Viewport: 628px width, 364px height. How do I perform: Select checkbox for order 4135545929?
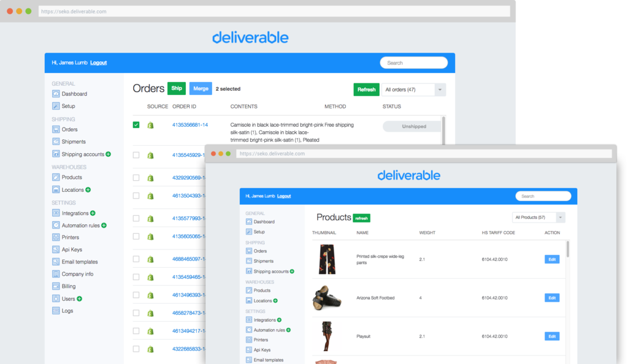[x=136, y=155]
